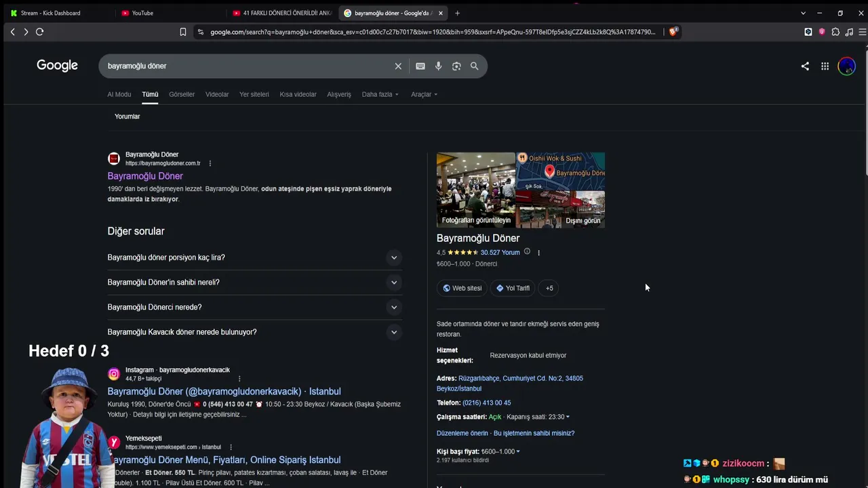
Task: Click the Google logo
Action: coord(57,65)
